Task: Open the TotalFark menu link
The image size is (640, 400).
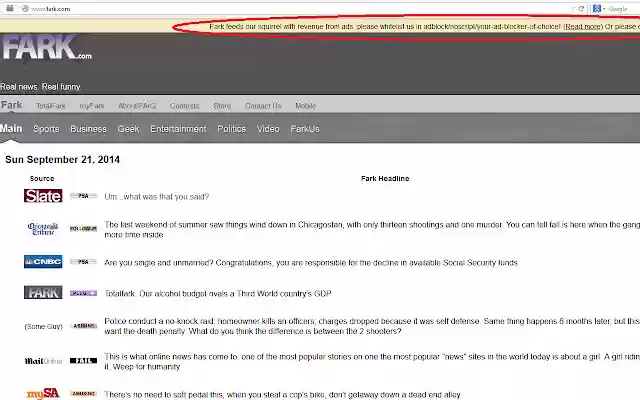Action: [51, 106]
